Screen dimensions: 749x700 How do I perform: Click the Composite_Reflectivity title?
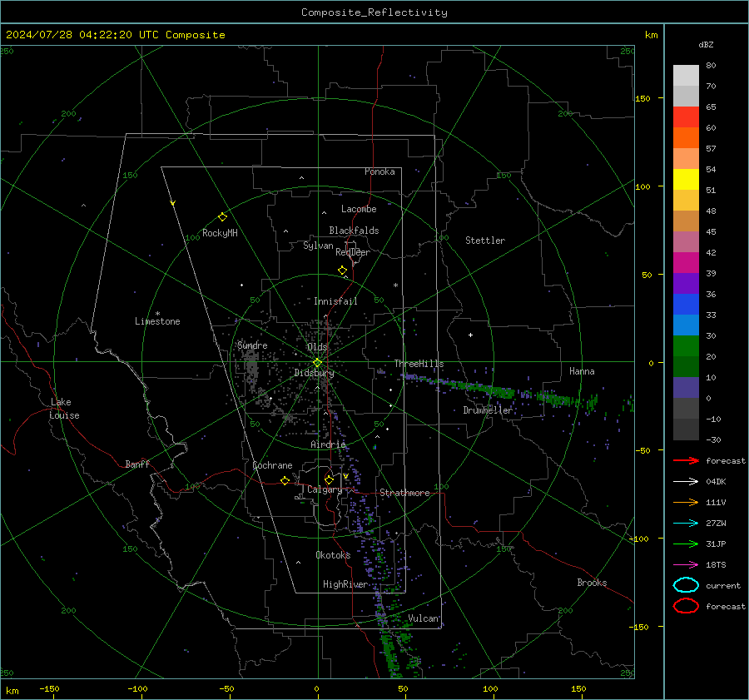[374, 12]
